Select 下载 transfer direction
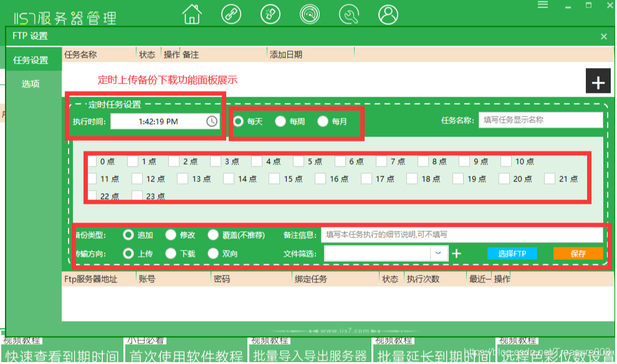 click(x=171, y=254)
